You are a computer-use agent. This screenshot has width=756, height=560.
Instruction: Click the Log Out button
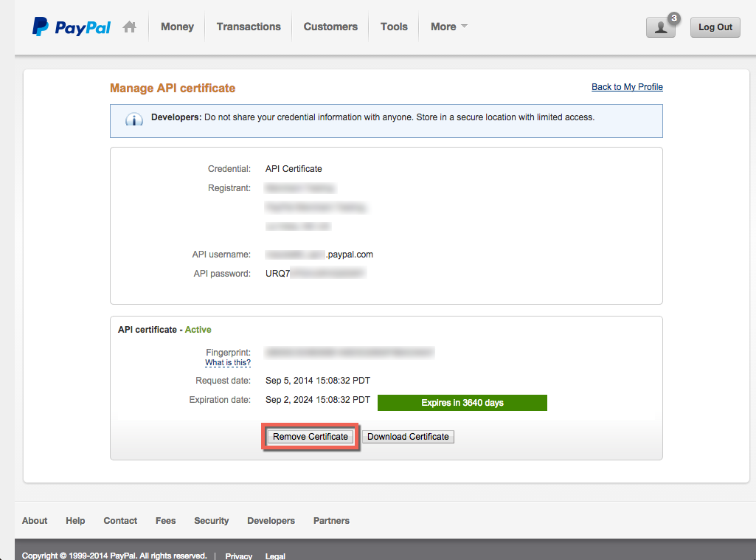pyautogui.click(x=715, y=27)
